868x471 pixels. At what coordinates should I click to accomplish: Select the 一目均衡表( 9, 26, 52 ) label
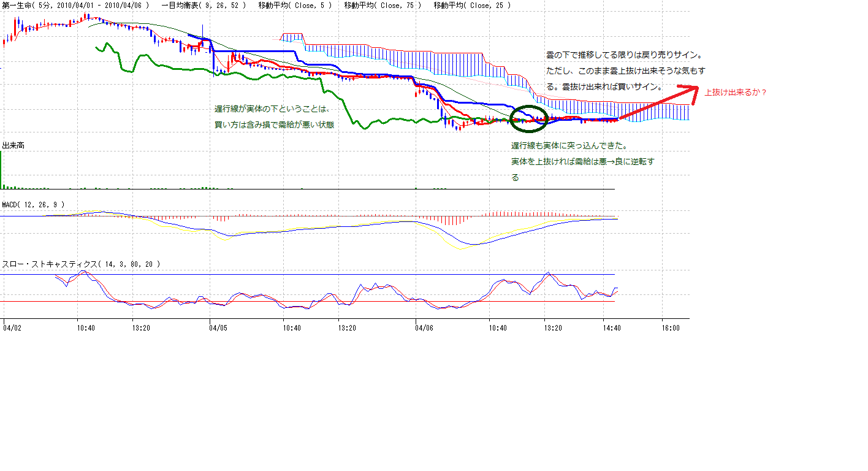point(204,6)
